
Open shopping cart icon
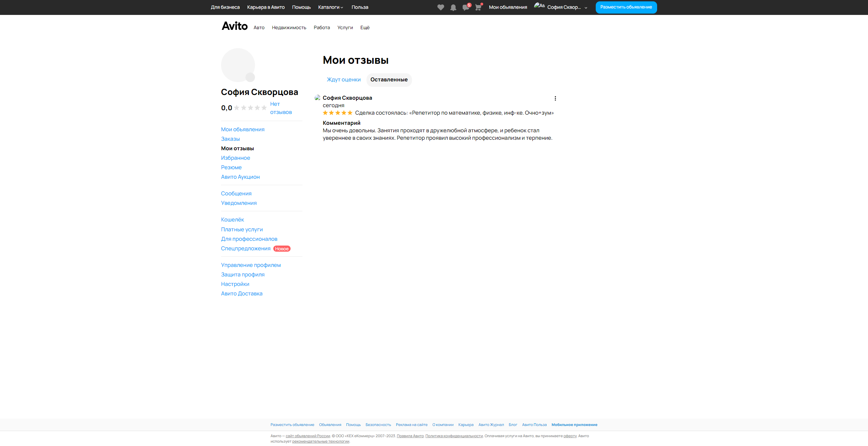click(x=478, y=7)
